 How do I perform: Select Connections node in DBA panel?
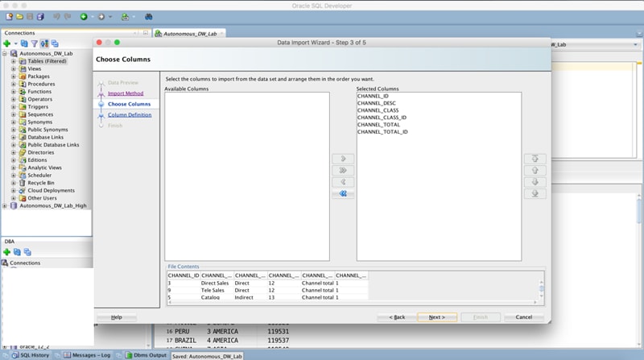(25, 263)
